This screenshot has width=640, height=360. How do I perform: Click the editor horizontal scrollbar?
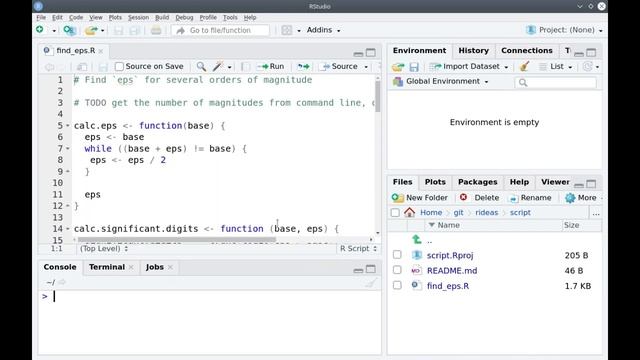pos(177,240)
